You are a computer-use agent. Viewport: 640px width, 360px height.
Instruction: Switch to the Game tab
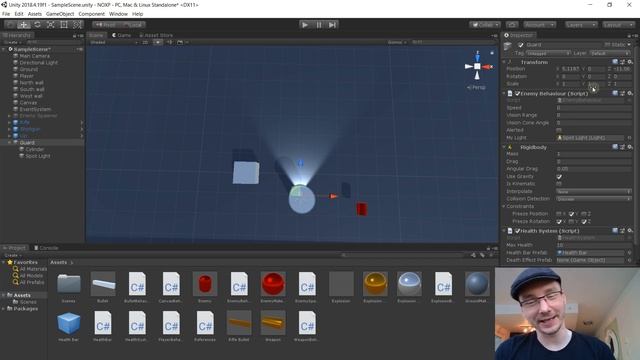121,36
